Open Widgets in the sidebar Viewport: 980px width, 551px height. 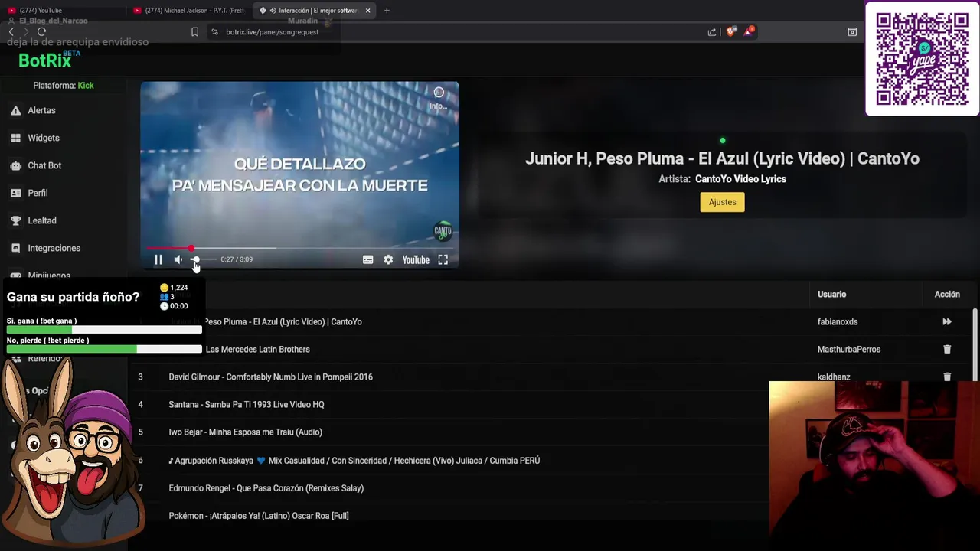[44, 138]
